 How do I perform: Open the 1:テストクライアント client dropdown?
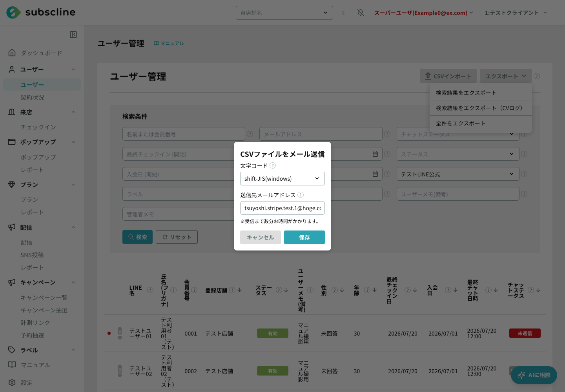pos(516,13)
